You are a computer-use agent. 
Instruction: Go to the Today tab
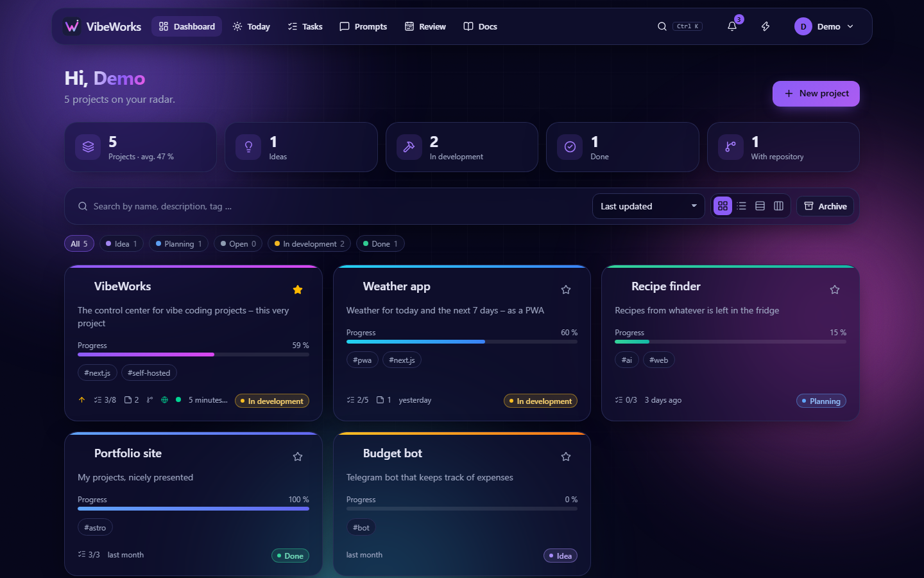click(x=251, y=26)
